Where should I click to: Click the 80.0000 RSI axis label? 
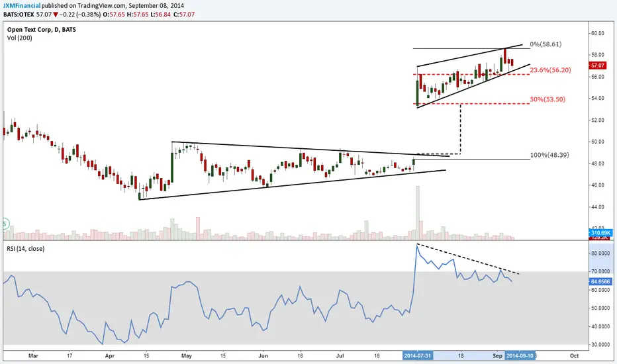[x=600, y=253]
